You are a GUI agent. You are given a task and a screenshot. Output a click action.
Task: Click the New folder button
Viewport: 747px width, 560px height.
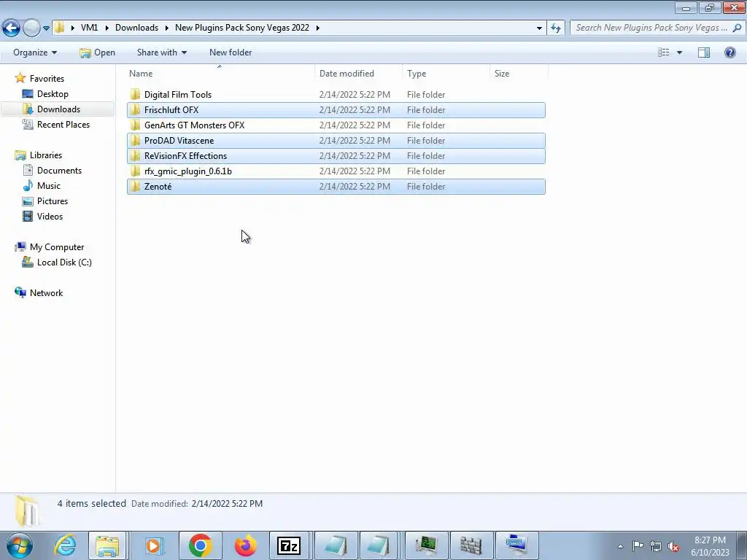231,52
